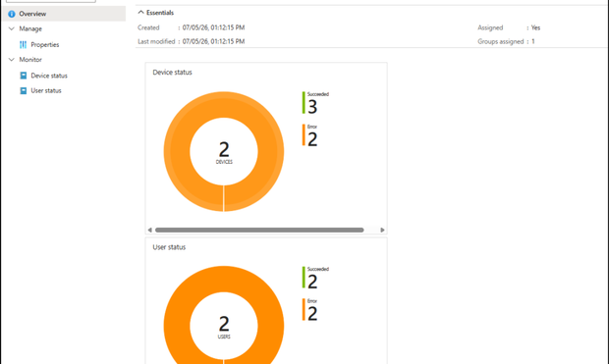Click the 2 USERS center label
The height and width of the screenshot is (364, 609).
click(x=224, y=327)
